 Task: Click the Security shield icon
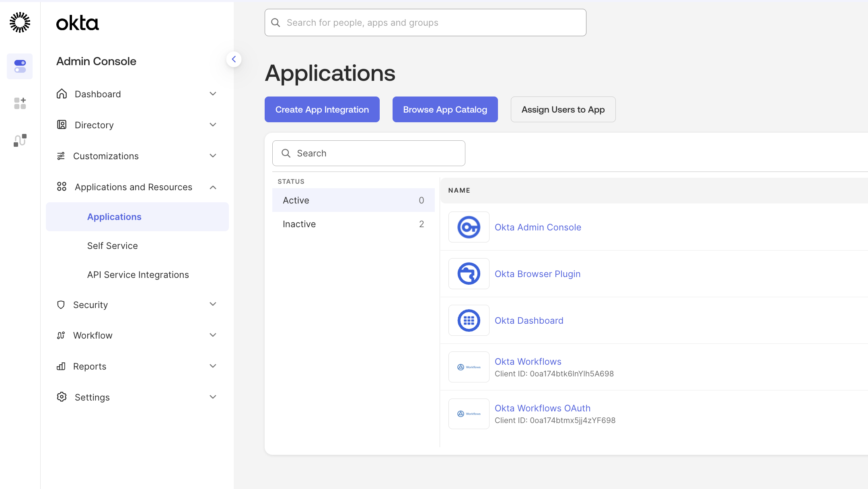click(61, 305)
